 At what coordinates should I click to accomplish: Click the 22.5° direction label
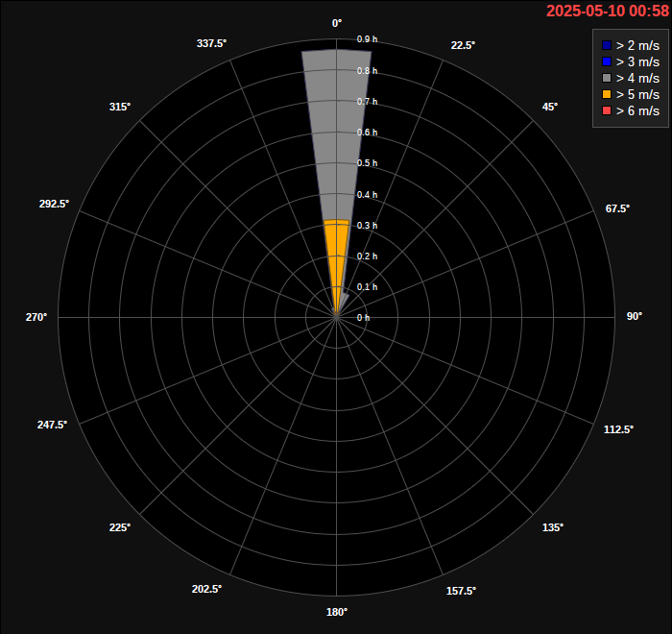coord(463,45)
